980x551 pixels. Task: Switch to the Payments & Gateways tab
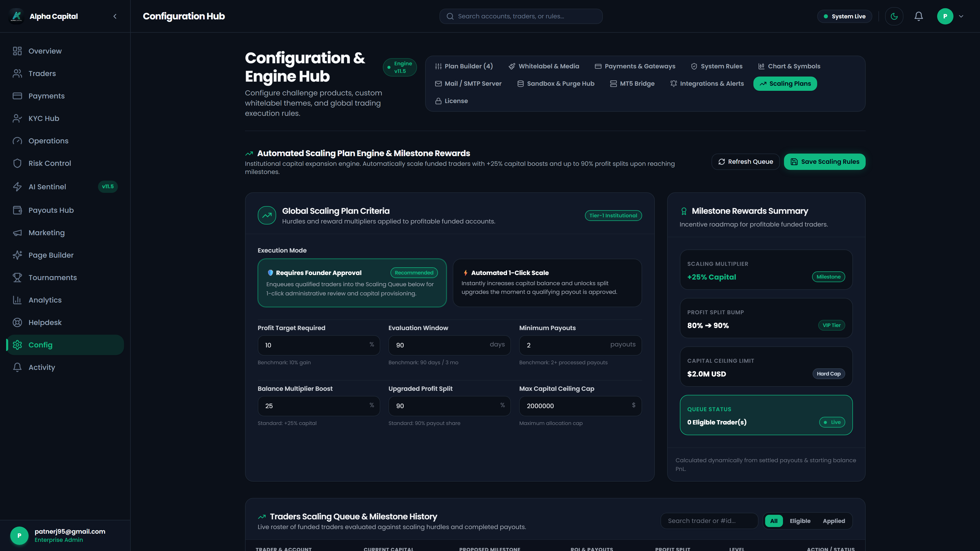click(635, 66)
